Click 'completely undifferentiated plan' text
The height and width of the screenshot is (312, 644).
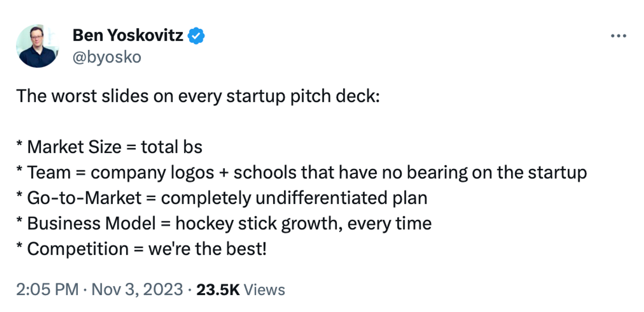(x=294, y=198)
